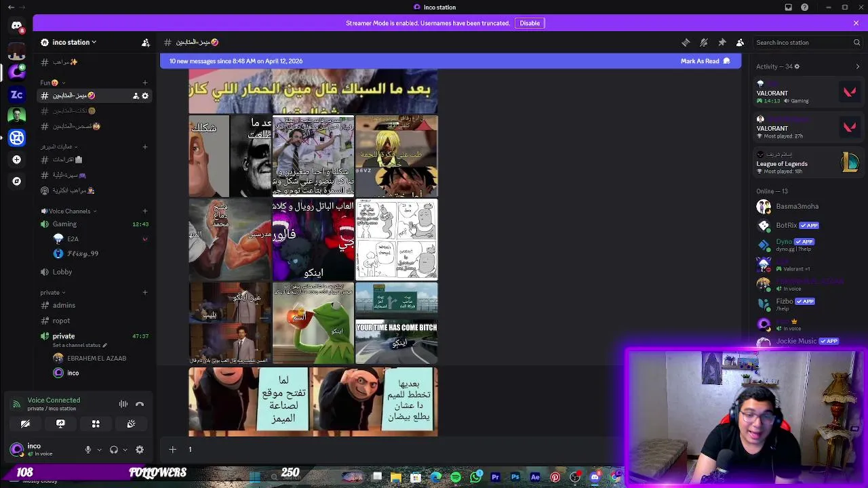868x488 pixels.
Task: Open Kermit meme image thumbnail
Action: [313, 323]
